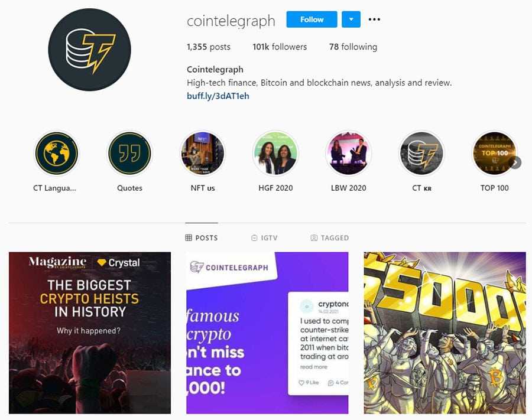The image size is (532, 420).
Task: Open the TOP 100 highlight
Action: pyautogui.click(x=494, y=153)
